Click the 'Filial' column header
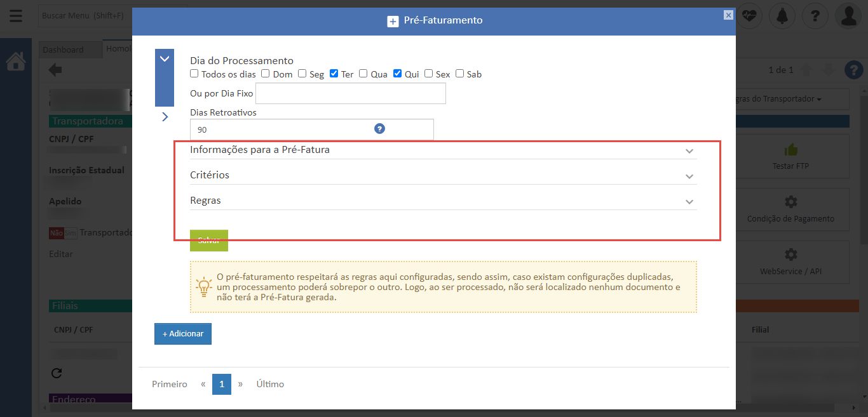The width and height of the screenshot is (868, 417). click(x=761, y=330)
